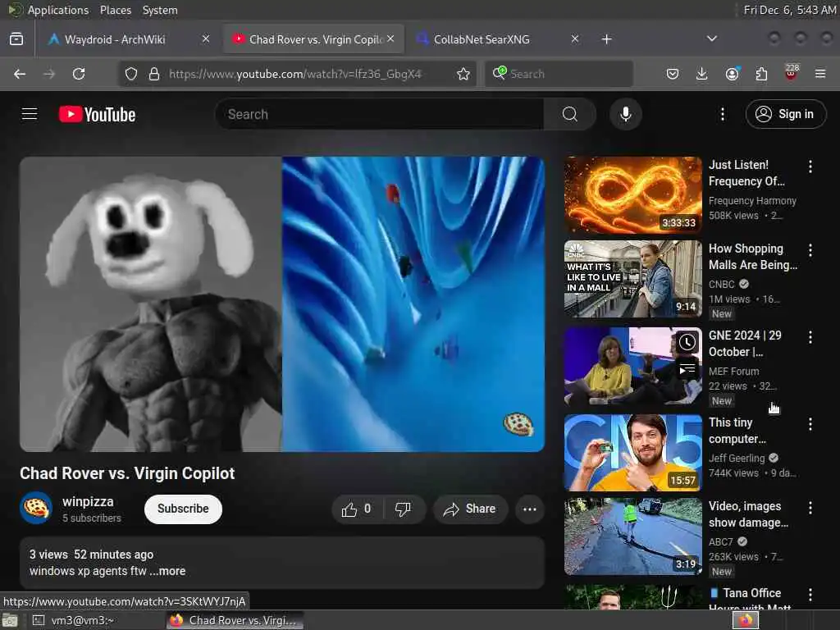The width and height of the screenshot is (840, 630).
Task: Add GNE 2024 video to queue
Action: [x=687, y=369]
